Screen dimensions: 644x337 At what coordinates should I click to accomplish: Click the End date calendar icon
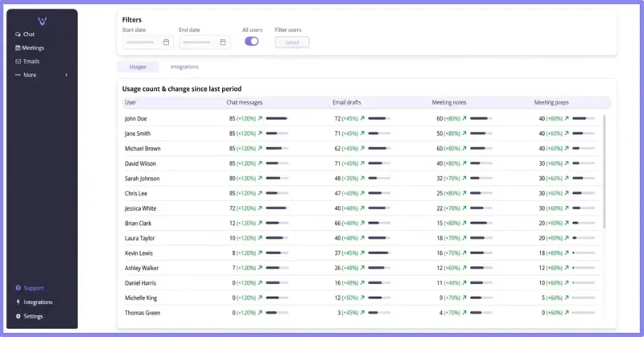[x=223, y=43]
